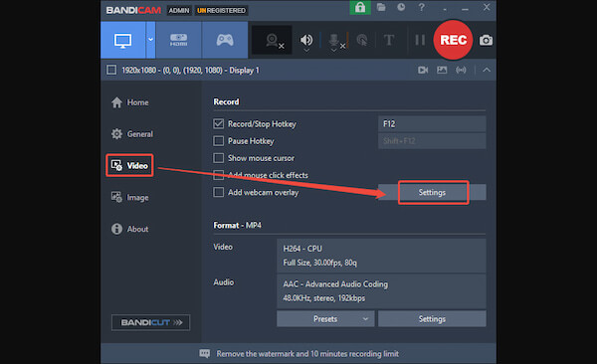Toggle speaker sound icon

[x=306, y=40]
